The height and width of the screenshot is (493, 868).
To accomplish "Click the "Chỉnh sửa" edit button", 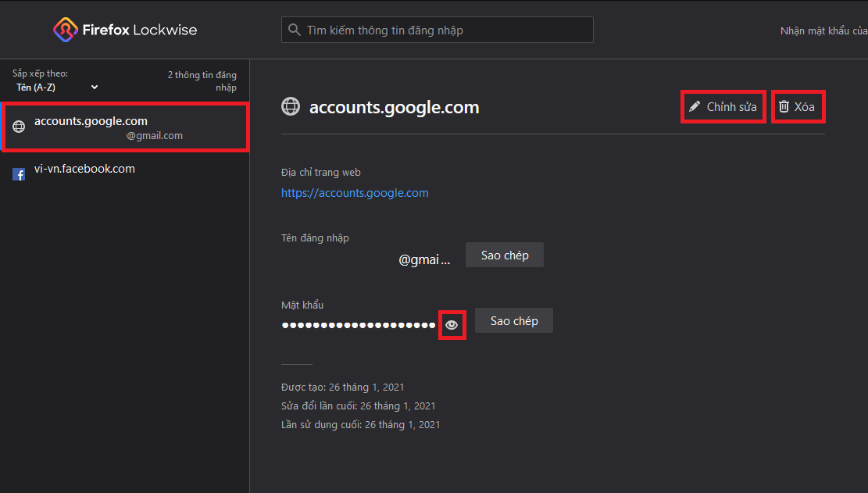I will tap(723, 107).
